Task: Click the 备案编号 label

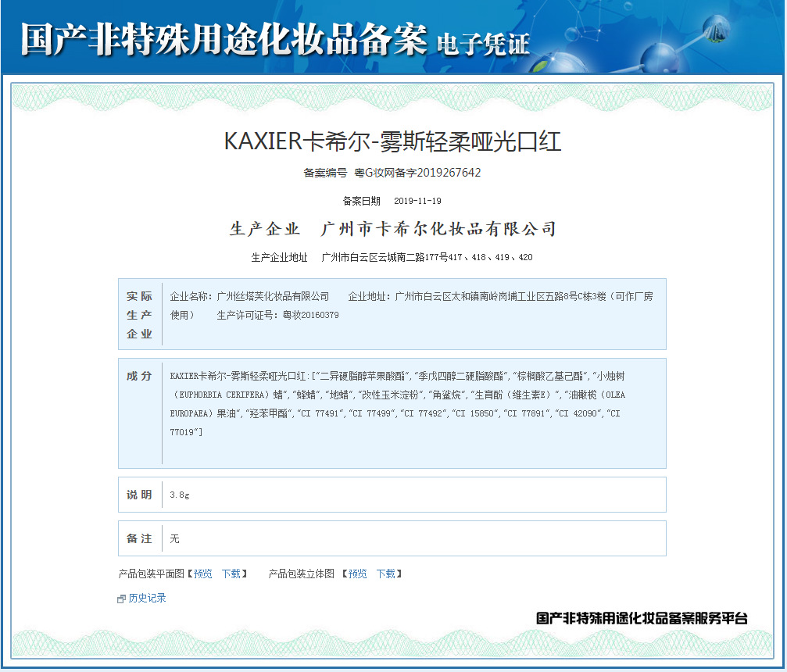Action: pos(325,173)
